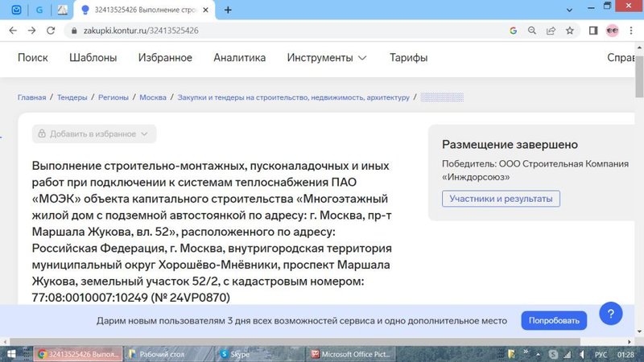Switch the РУС input language
644x362 pixels.
601,354
